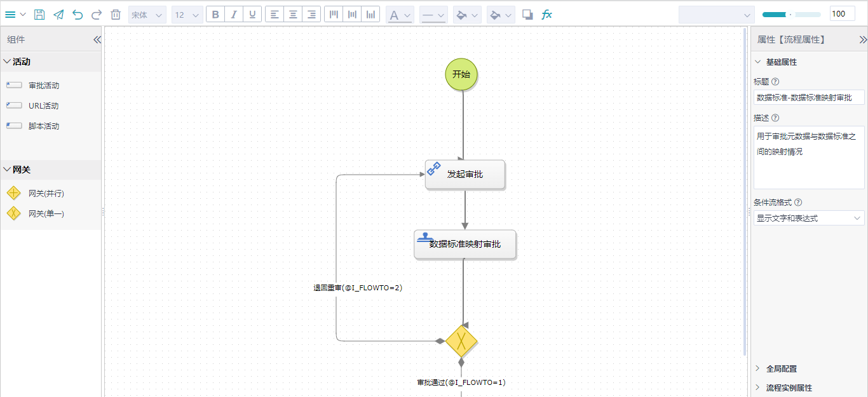Screen dimensions: 868x397
Task: Click the shadow icon beside fx
Action: [x=527, y=15]
